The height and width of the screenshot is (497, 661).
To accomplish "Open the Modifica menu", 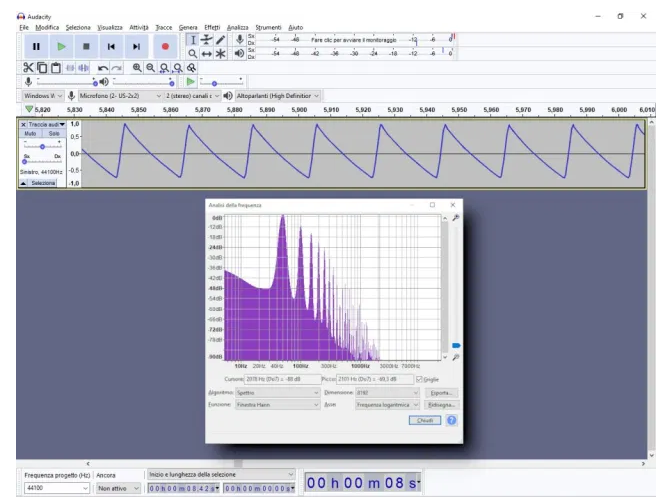I will pyautogui.click(x=47, y=27).
